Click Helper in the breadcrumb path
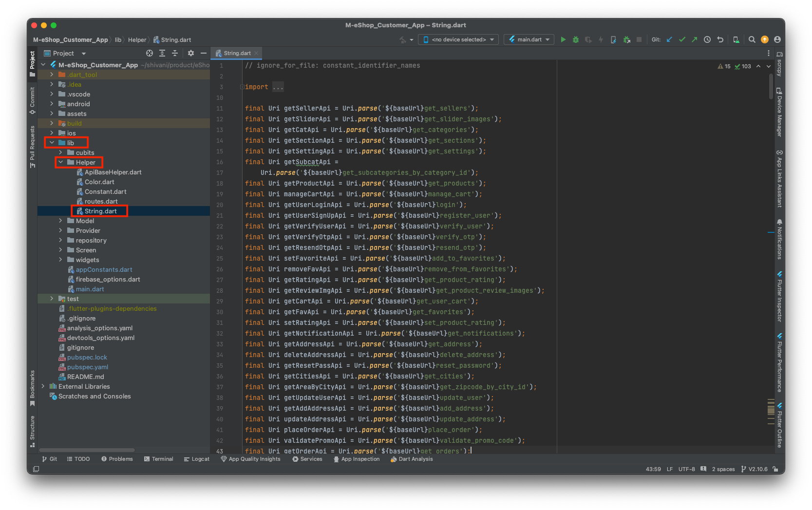Image resolution: width=812 pixels, height=510 pixels. 137,40
